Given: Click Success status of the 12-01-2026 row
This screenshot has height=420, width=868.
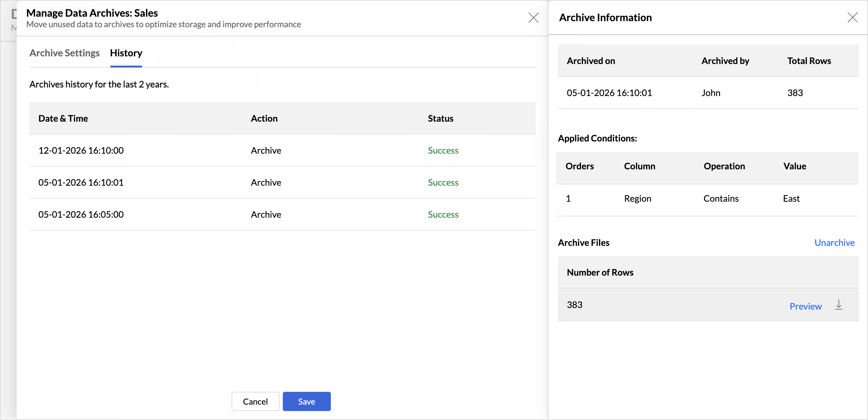Looking at the screenshot, I should click(x=443, y=150).
